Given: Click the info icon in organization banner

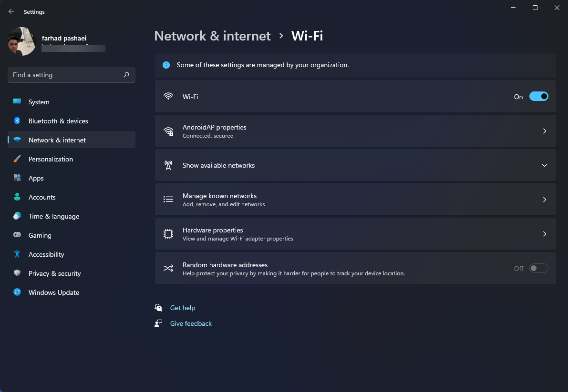Looking at the screenshot, I should tap(166, 65).
